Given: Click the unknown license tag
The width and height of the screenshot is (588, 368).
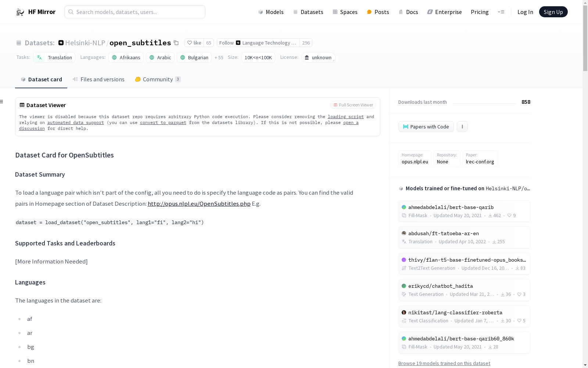Looking at the screenshot, I should click(318, 57).
